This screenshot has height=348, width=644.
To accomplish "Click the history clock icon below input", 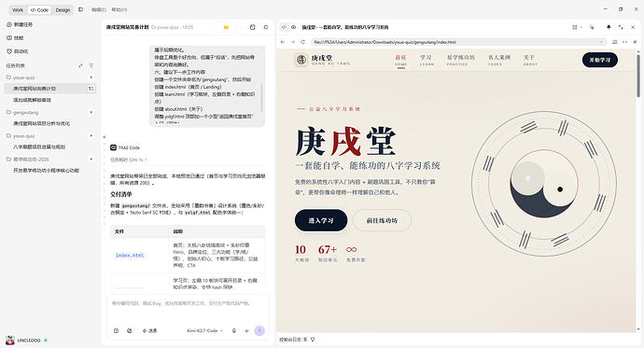I will point(117,331).
